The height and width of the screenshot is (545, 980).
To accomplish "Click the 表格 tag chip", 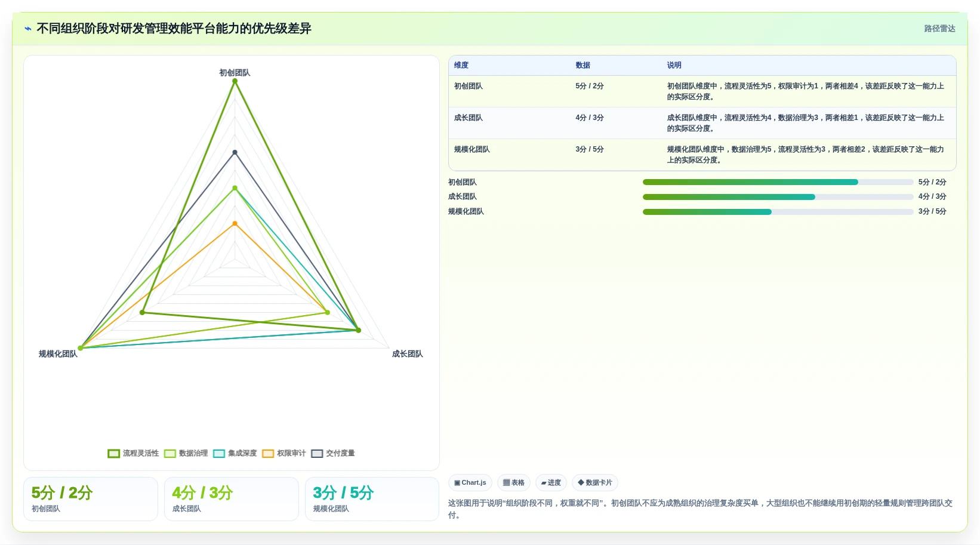I will click(514, 482).
